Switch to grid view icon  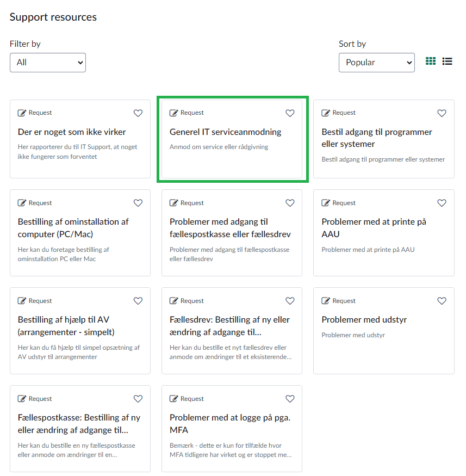coord(431,61)
